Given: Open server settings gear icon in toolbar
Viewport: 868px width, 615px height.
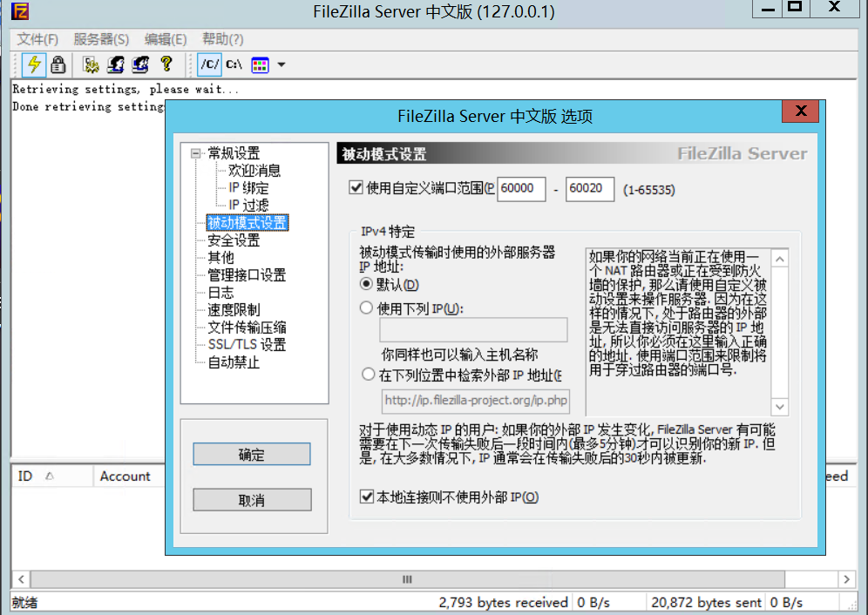Looking at the screenshot, I should coord(91,64).
